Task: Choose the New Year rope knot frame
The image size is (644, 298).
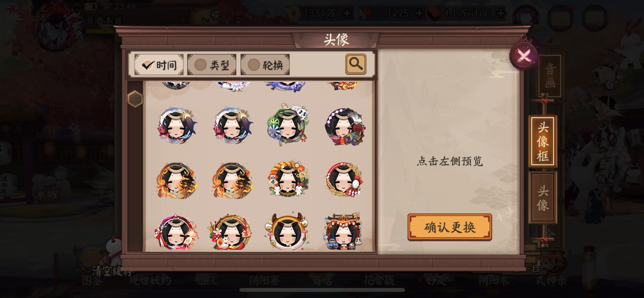Action: [288, 179]
